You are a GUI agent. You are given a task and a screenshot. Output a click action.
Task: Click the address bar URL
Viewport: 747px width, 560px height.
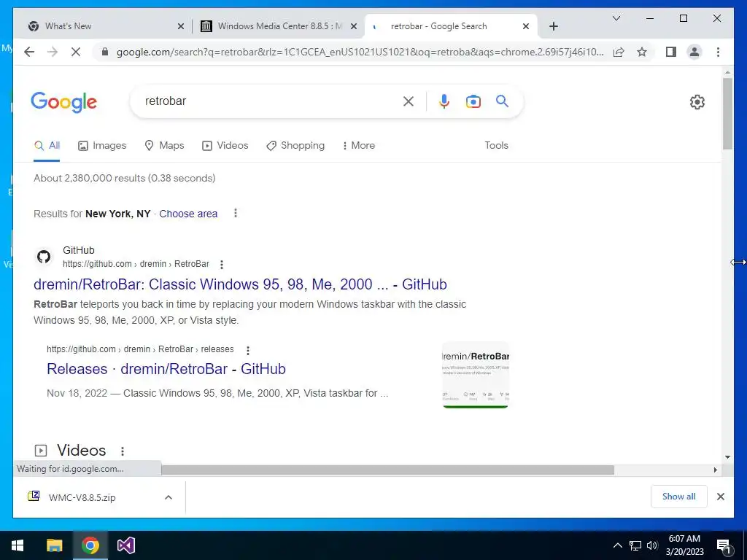pyautogui.click(x=360, y=52)
